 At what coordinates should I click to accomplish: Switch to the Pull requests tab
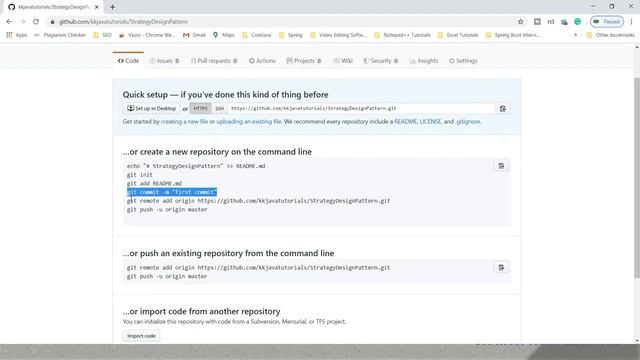[x=214, y=61]
